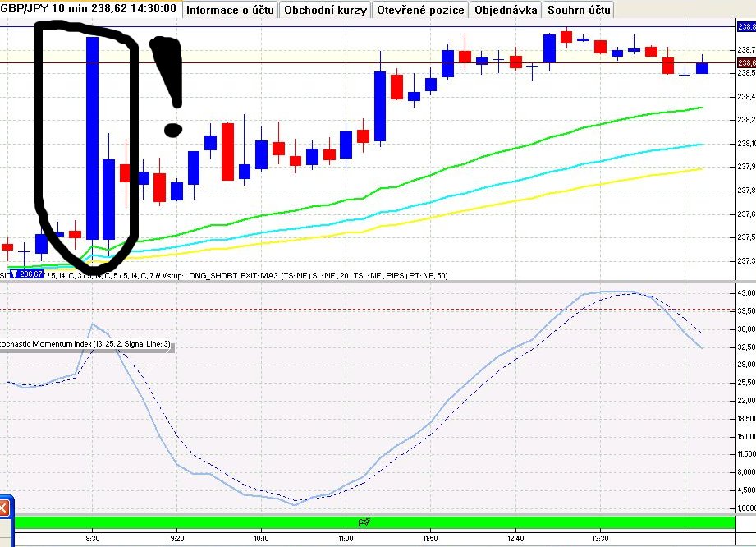Click the 22,00 indicator scale value
The image size is (756, 547).
[746, 400]
